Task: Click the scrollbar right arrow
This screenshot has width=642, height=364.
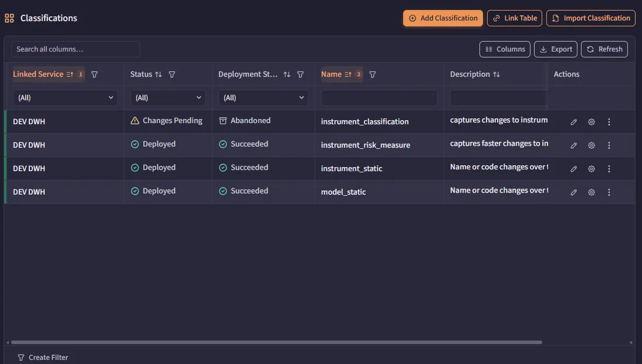Action: tap(631, 342)
